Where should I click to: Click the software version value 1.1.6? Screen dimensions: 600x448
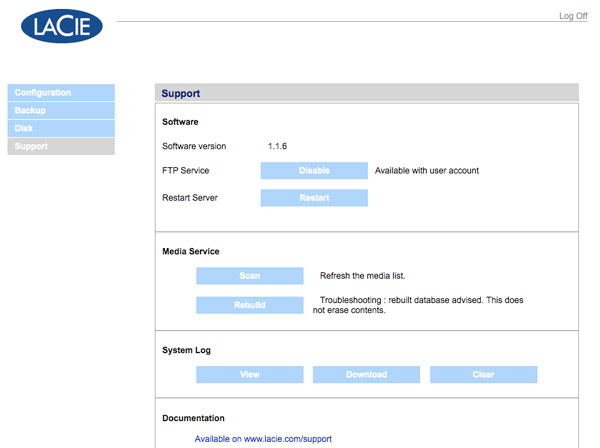click(277, 146)
